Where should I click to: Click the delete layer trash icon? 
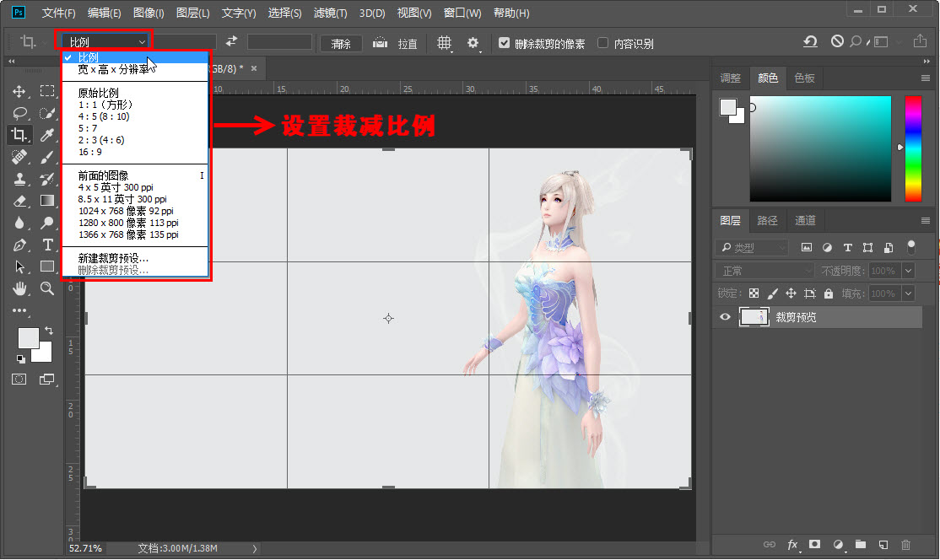coord(906,545)
